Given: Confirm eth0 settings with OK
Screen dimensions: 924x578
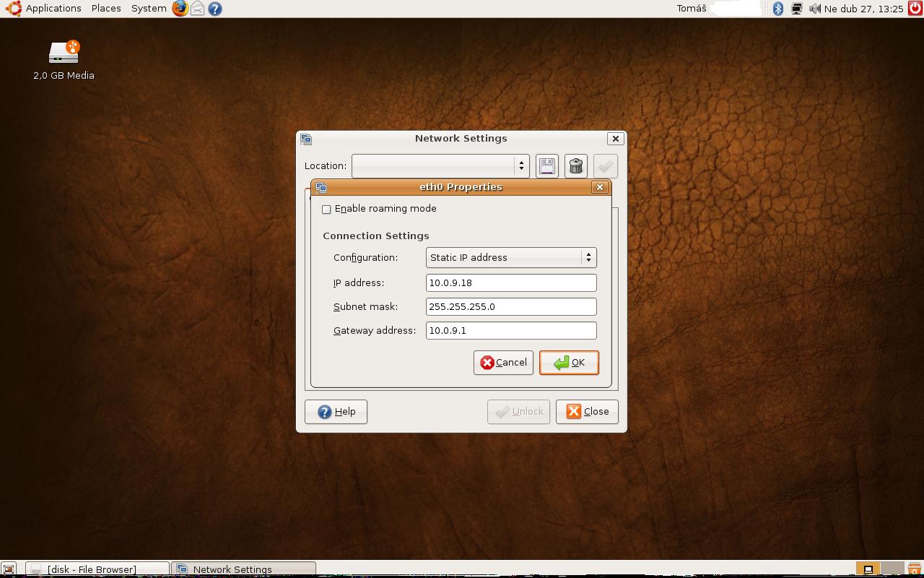Looking at the screenshot, I should tap(569, 363).
